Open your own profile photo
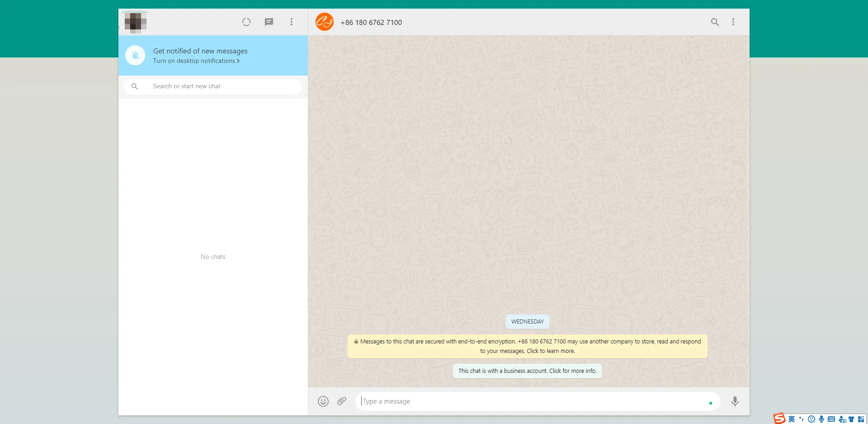Viewport: 868px width, 424px height. 135,22
